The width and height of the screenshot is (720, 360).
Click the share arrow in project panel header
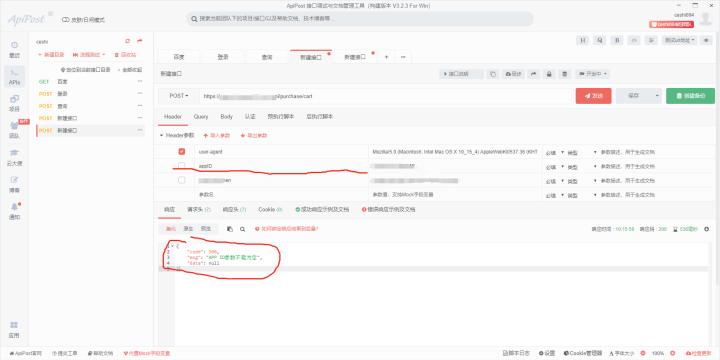pyautogui.click(x=140, y=41)
